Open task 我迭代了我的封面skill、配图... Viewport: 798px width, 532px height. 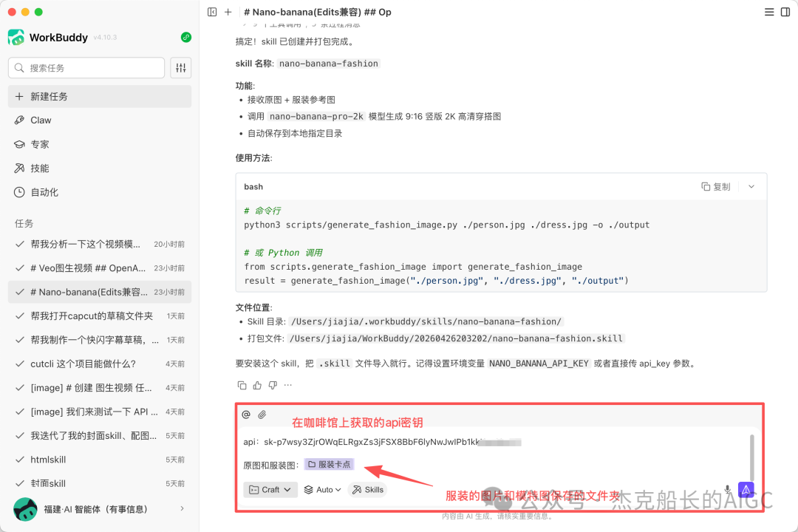click(100, 436)
